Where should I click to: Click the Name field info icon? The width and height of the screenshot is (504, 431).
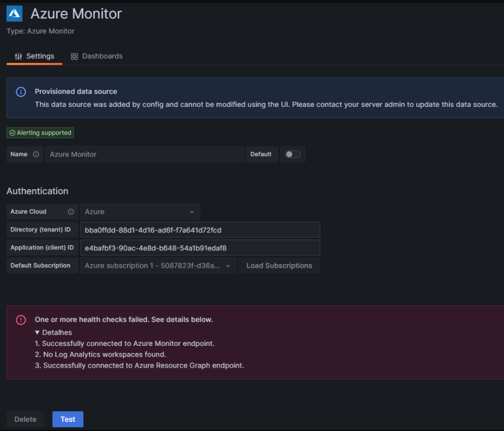point(36,155)
